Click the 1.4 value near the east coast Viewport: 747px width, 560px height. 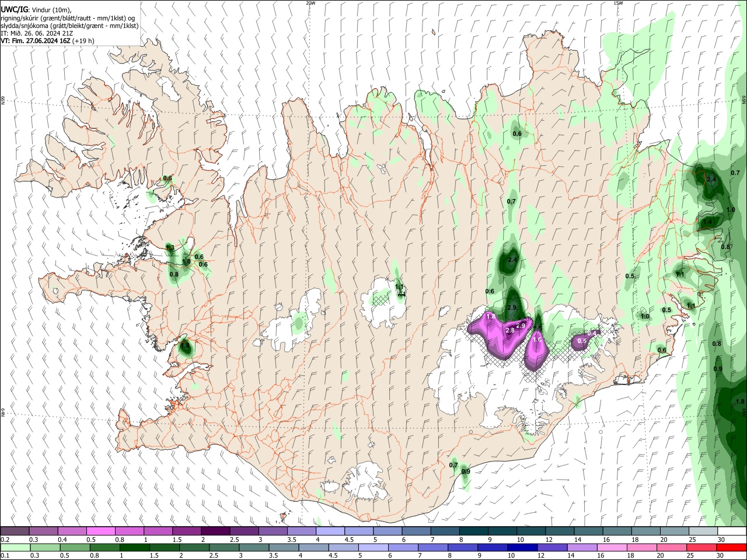(708, 222)
